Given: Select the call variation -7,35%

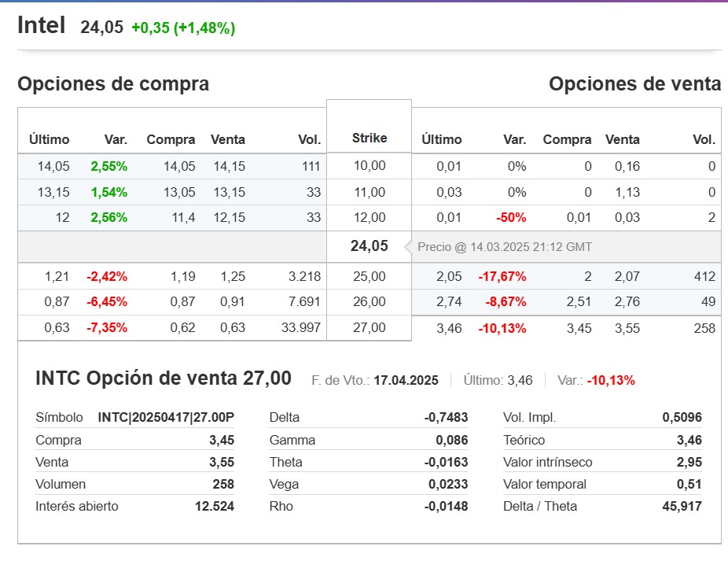Looking at the screenshot, I should point(107,328).
